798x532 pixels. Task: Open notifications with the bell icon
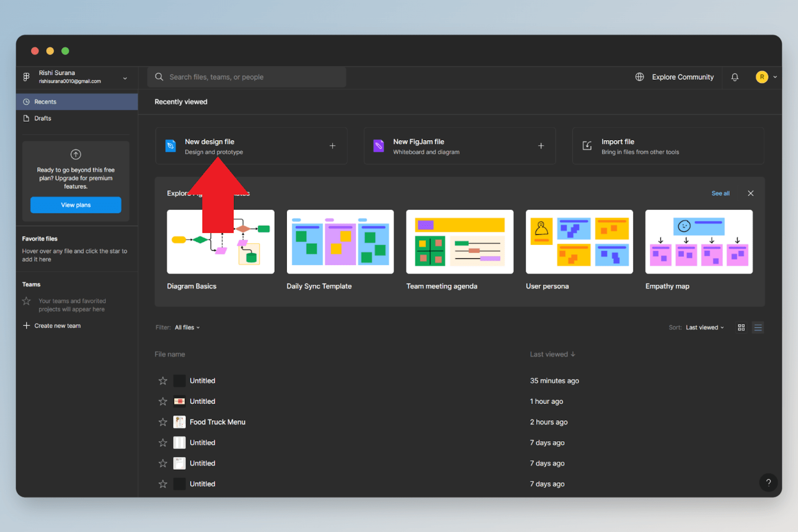tap(735, 77)
